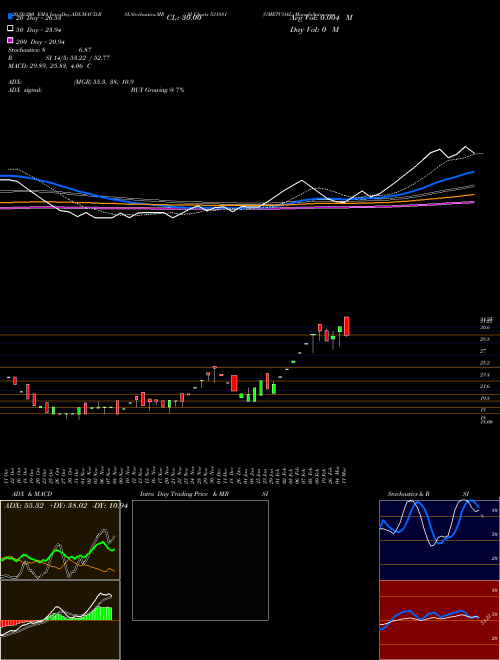The height and width of the screenshot is (660, 500).
Task: Click the 'ADX: 55.32 +DY: 38.02' readout
Action: coord(48,506)
